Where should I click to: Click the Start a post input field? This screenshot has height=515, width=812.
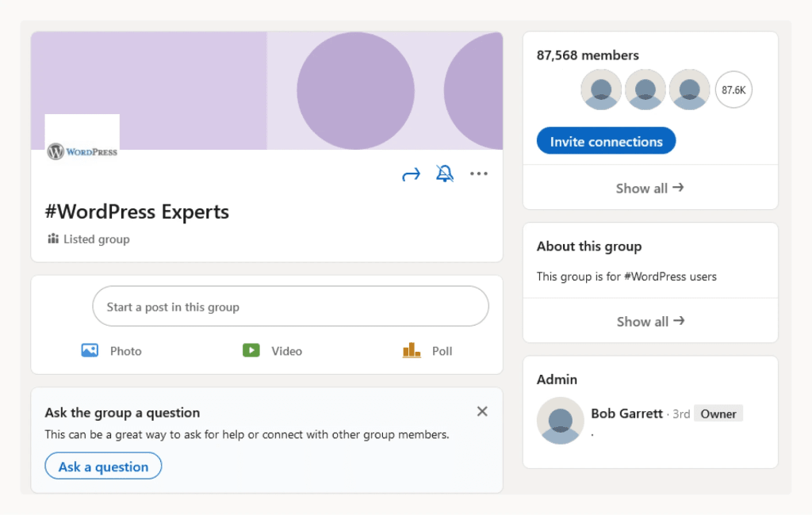click(290, 306)
